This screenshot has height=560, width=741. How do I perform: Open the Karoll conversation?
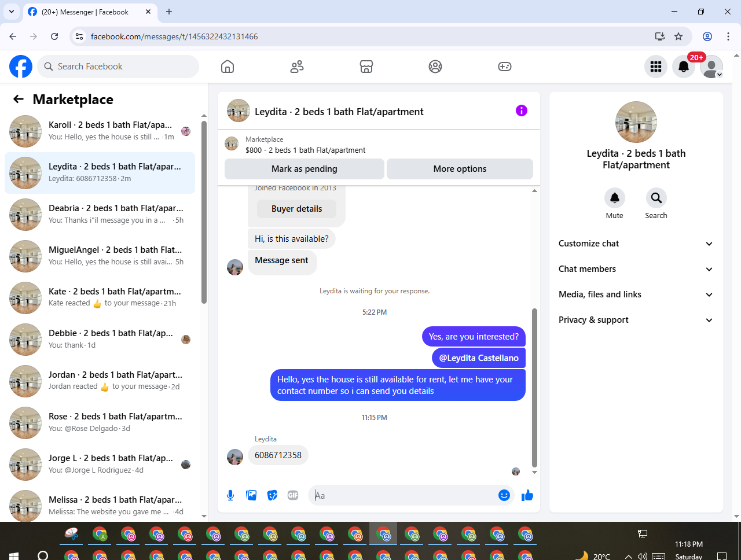100,131
